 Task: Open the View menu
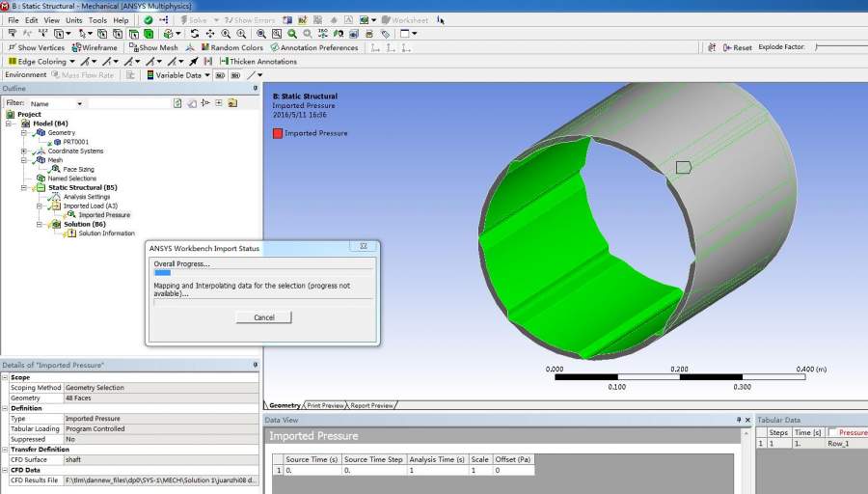[51, 20]
